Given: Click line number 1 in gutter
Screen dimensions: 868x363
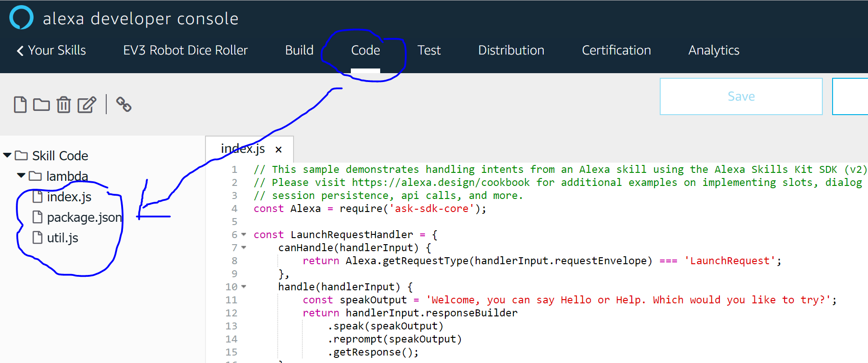Looking at the screenshot, I should pos(234,169).
